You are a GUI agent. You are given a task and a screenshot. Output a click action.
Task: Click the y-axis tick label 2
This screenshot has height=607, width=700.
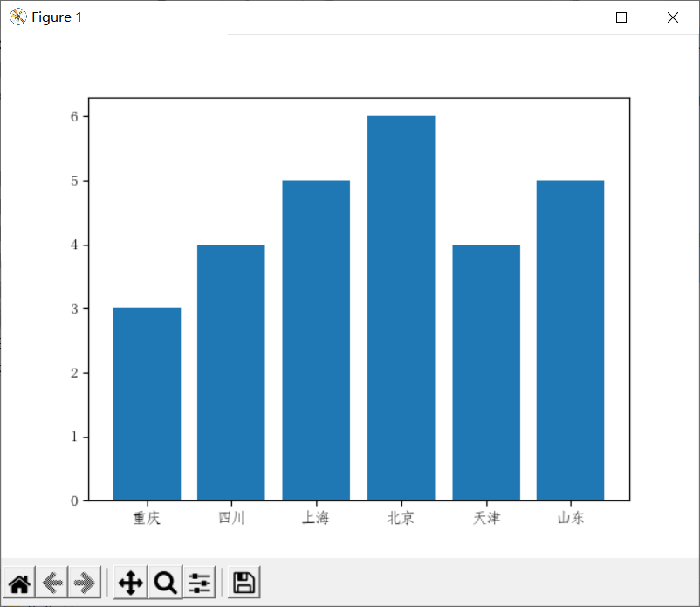point(74,373)
